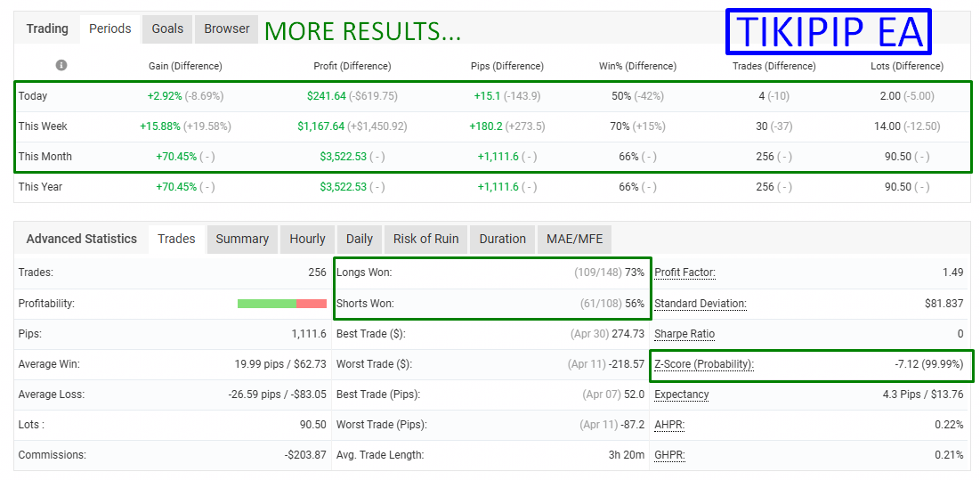Switch to the Summary tab
This screenshot has height=480, width=980.
(242, 239)
